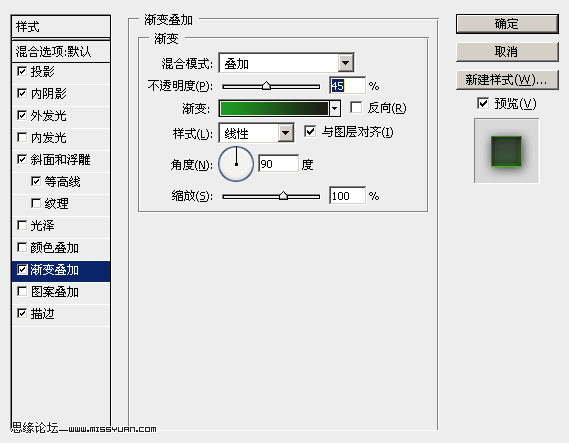569x443 pixels.
Task: Enable the 内发光 inner glow checkbox
Action: (x=22, y=137)
